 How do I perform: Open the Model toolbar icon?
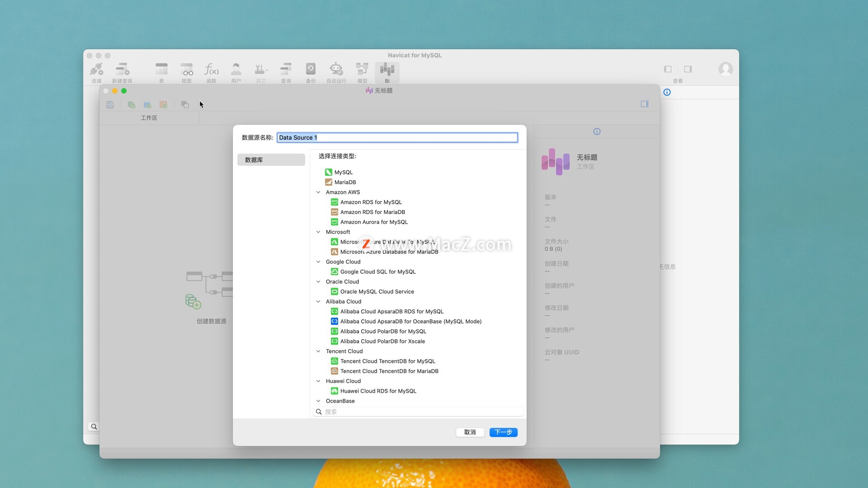coord(362,72)
